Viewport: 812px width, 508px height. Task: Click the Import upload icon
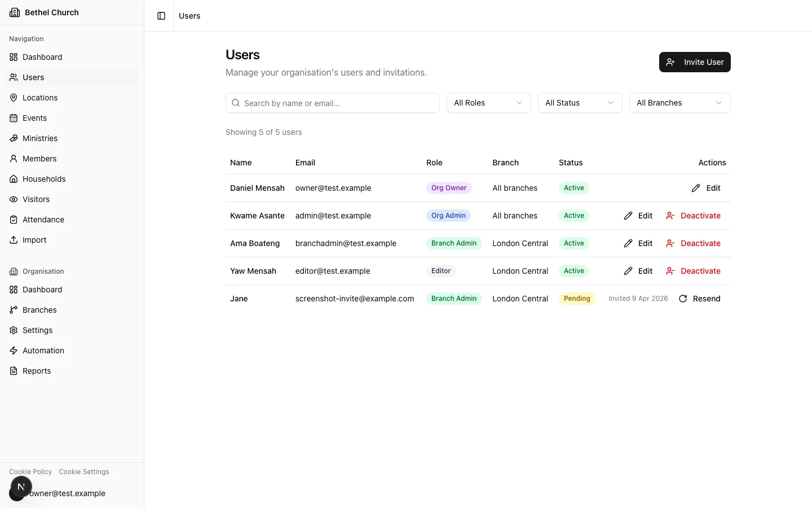click(x=14, y=240)
